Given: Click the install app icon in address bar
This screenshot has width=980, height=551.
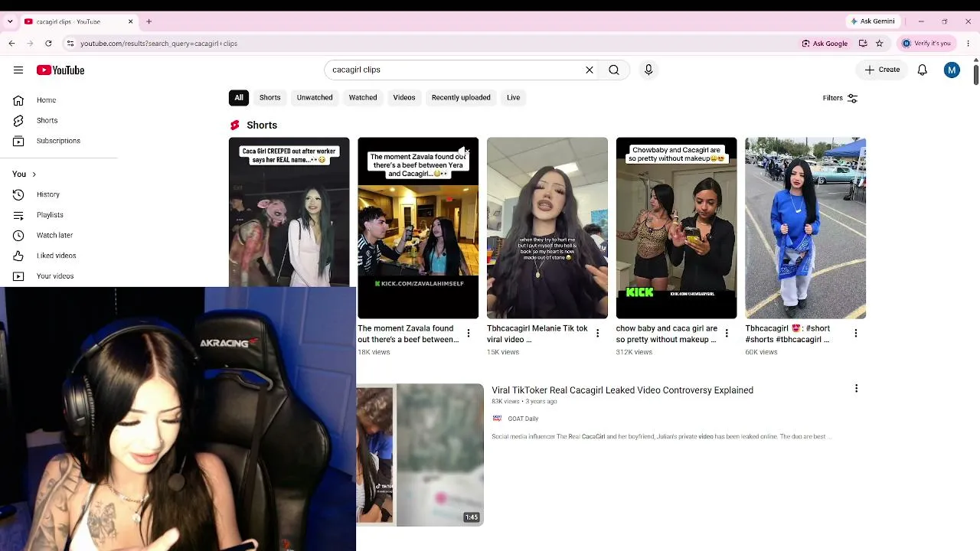Looking at the screenshot, I should point(863,44).
